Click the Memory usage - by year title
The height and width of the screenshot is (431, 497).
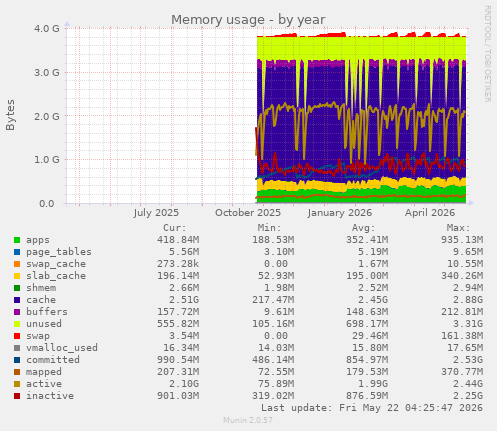pos(248,19)
